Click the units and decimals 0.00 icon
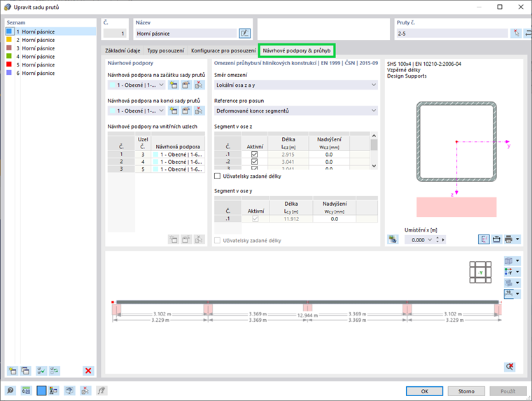 (26, 391)
